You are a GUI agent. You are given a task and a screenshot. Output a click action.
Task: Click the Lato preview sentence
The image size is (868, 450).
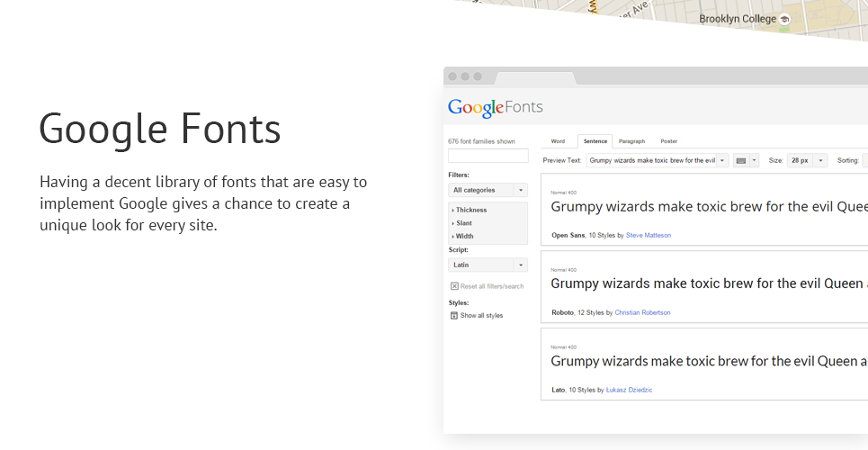tap(709, 362)
